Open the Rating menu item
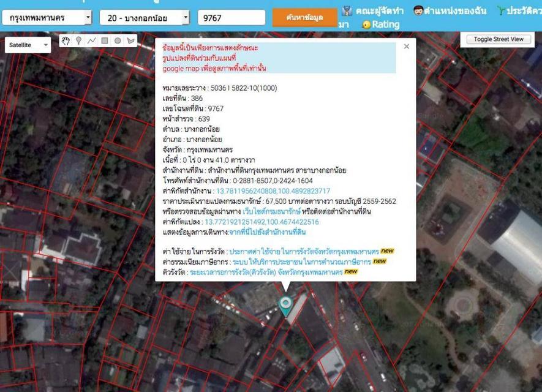The image size is (542, 392). pos(386,24)
